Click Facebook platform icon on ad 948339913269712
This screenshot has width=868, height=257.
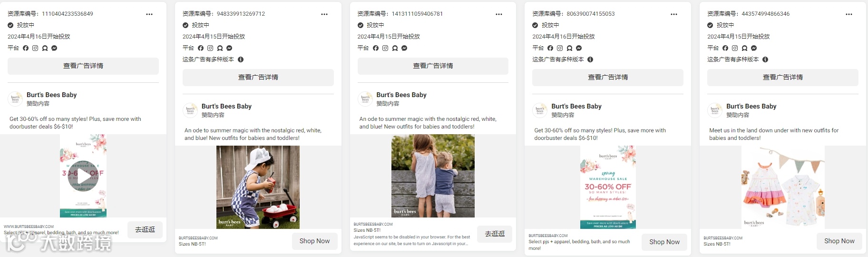tap(201, 48)
